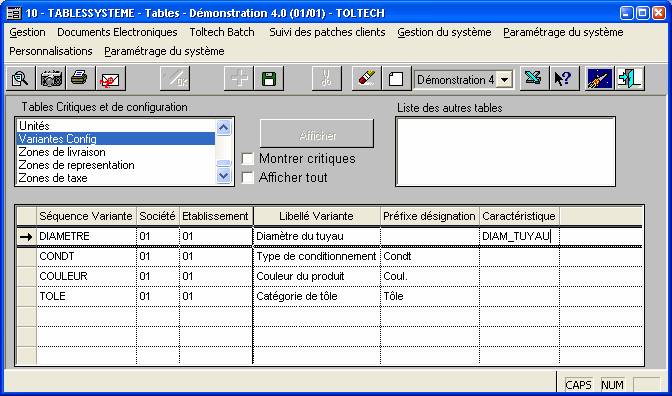Image resolution: width=672 pixels, height=396 pixels.
Task: Enable the Montrer critiques checkbox
Action: (x=247, y=159)
